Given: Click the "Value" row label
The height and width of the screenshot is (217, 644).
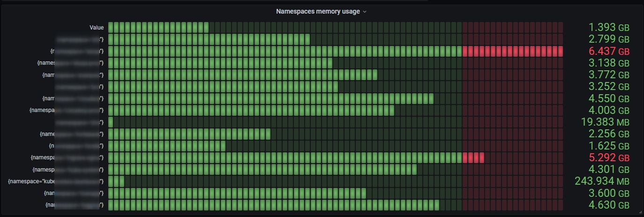Looking at the screenshot, I should coord(97,28).
